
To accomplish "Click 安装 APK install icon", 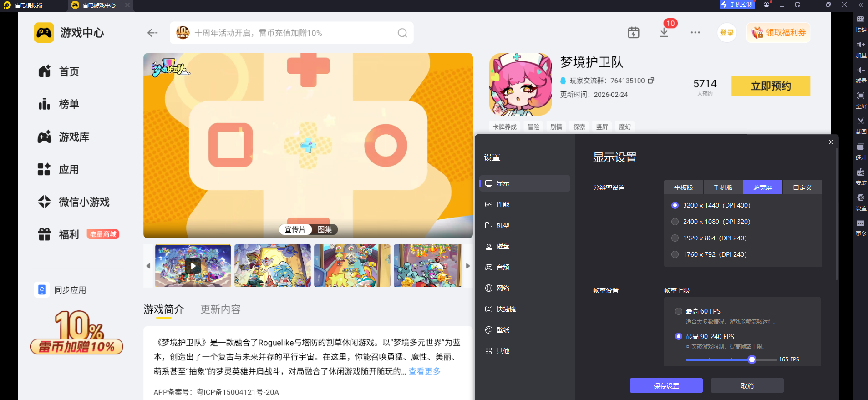I will 861,177.
